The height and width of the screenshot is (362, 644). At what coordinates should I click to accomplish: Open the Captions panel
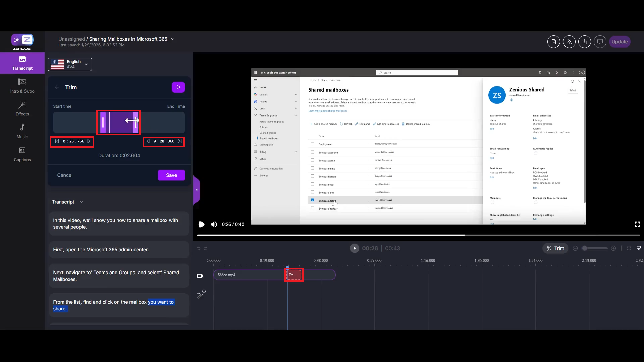click(22, 154)
